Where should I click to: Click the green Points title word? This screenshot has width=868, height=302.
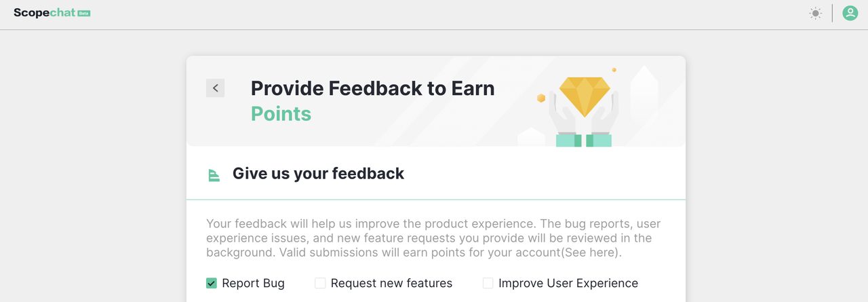[281, 113]
